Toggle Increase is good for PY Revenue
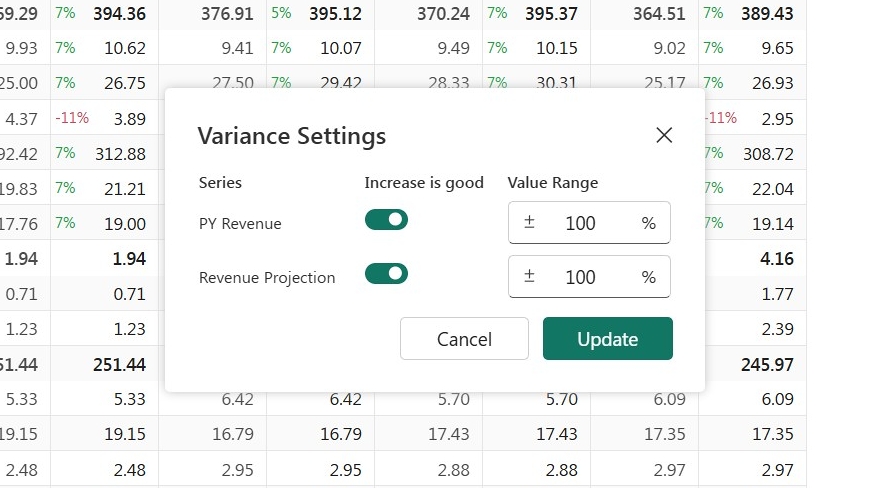This screenshot has width=874, height=488. tap(386, 220)
